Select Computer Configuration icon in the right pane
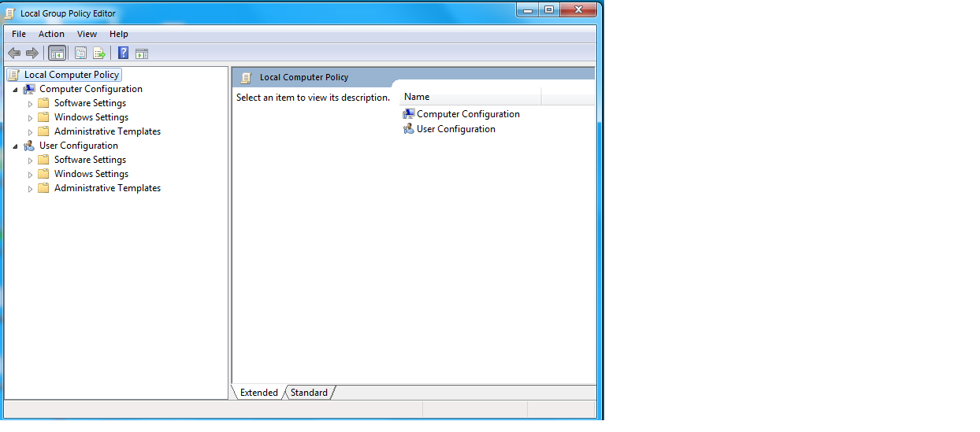980x432 pixels. point(408,114)
